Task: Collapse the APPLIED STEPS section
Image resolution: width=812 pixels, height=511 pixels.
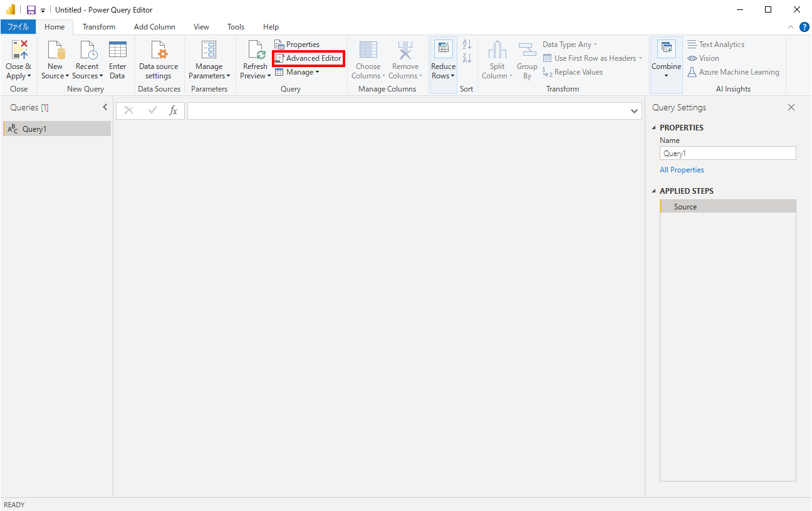Action: click(655, 191)
